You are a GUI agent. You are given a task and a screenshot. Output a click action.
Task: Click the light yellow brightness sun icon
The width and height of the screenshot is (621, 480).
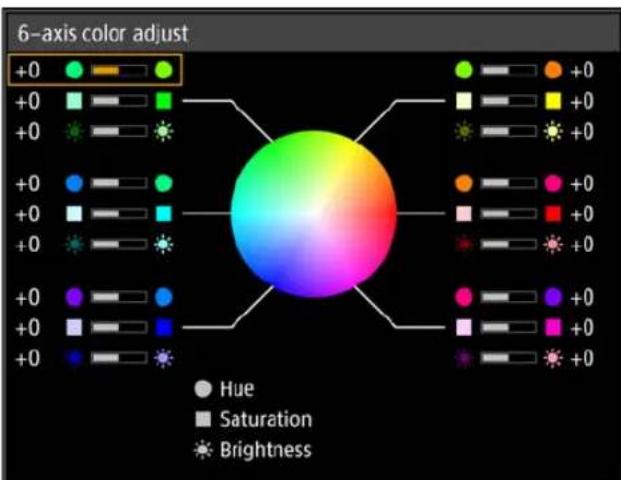[553, 131]
